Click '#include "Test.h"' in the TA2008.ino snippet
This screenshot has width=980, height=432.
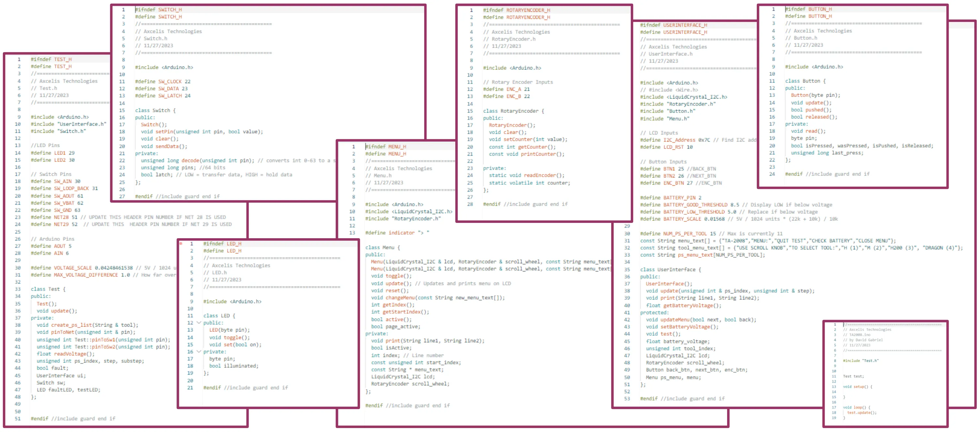click(861, 361)
